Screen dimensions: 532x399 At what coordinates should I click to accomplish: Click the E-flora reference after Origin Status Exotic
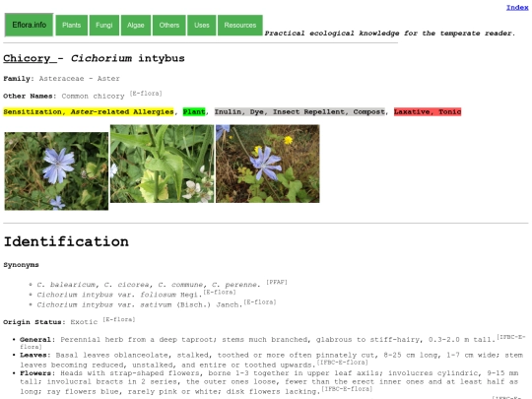(x=119, y=319)
